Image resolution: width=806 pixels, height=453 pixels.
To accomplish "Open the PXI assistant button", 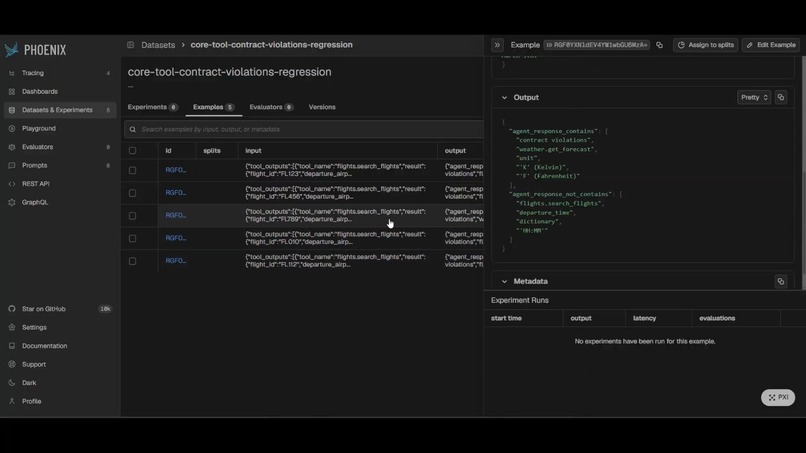I will (778, 397).
